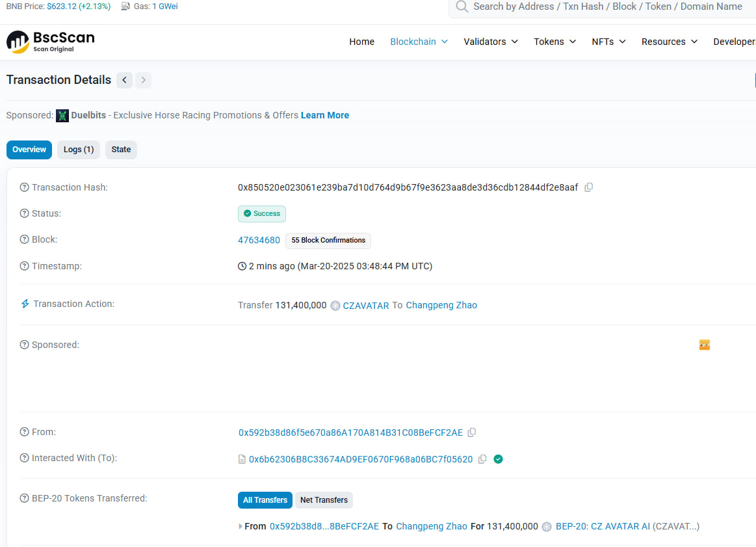Expand the token transfer row triangle
756x547 pixels.
click(240, 526)
